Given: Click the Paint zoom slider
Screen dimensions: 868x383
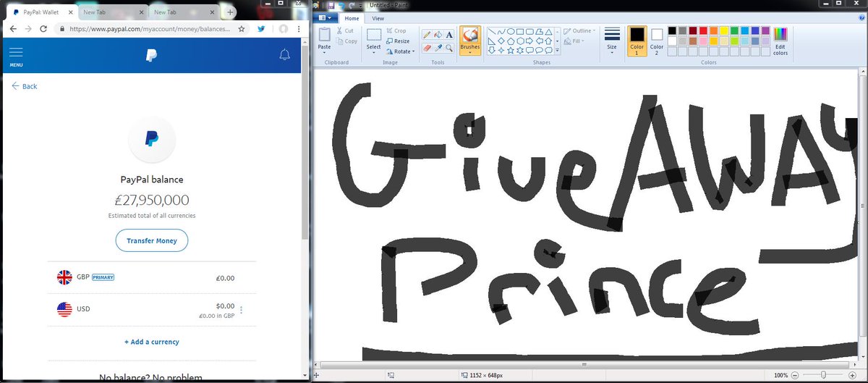Looking at the screenshot, I should pos(825,375).
